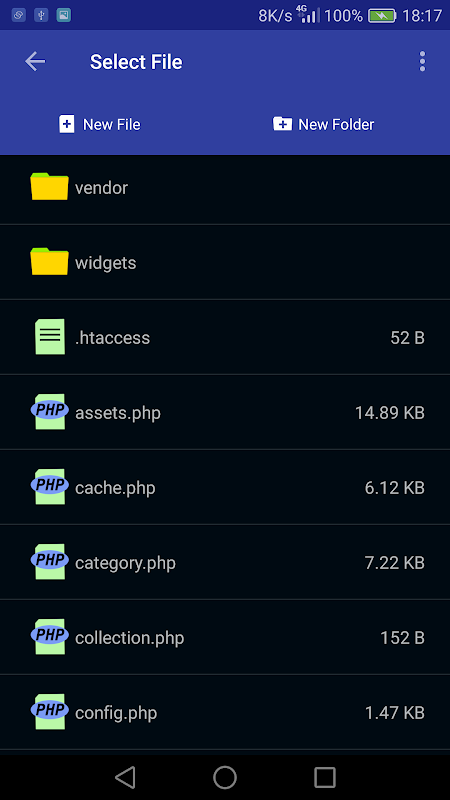Select the category.php file name
Screen dimensions: 450x800
coord(125,563)
